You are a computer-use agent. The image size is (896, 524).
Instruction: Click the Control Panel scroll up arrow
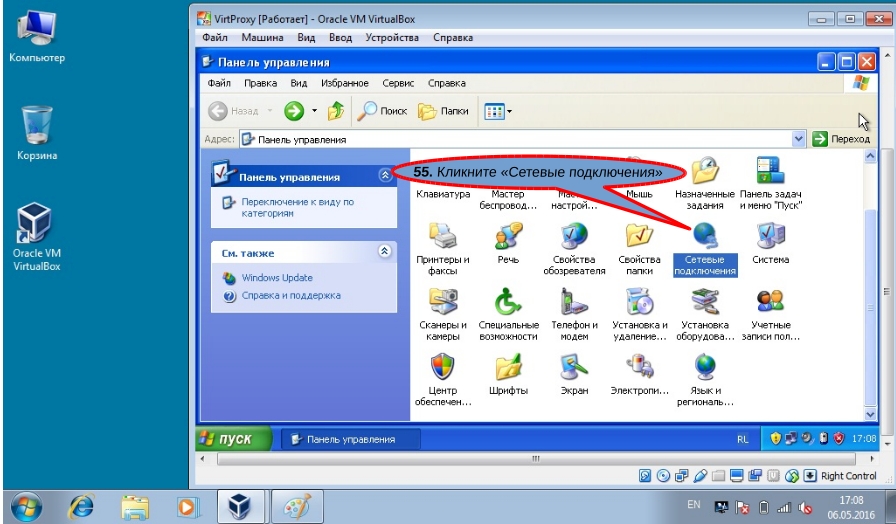(x=870, y=155)
